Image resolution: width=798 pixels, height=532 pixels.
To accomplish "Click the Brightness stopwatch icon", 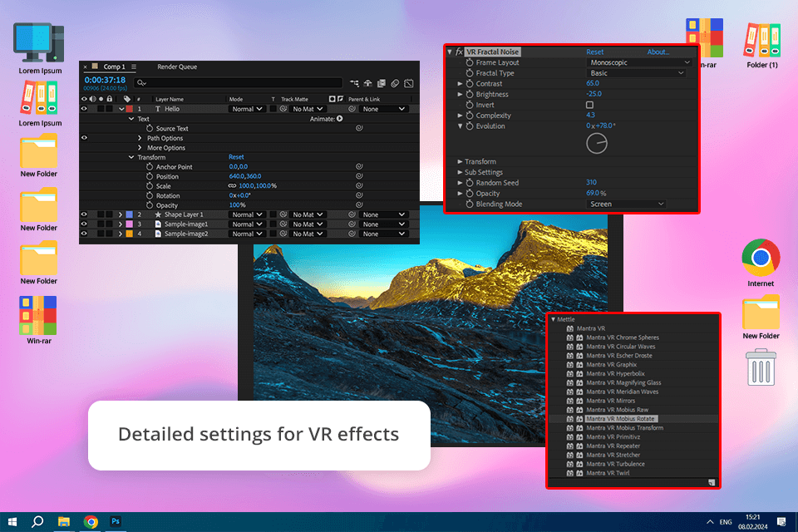I will [469, 94].
